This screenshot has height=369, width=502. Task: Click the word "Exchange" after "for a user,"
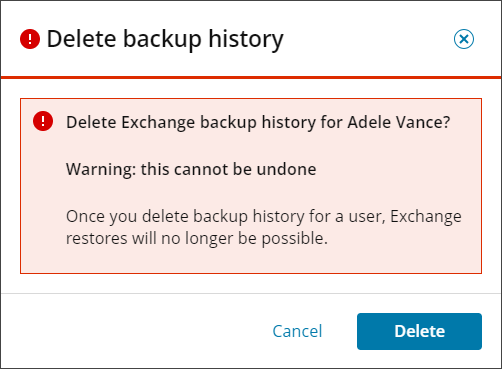click(426, 217)
